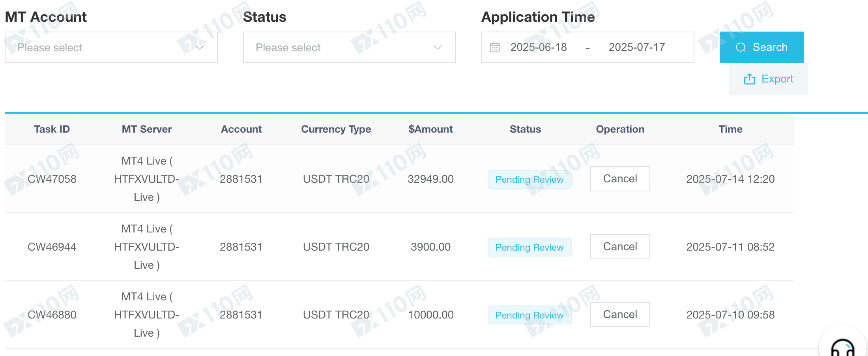Click time 2025-07-11 08:52
Screen dimensions: 868x356
730,247
